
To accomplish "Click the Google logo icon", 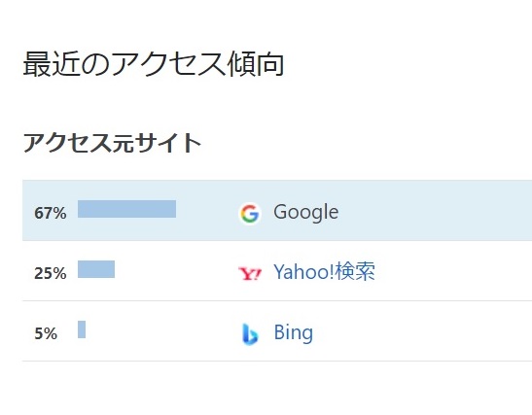I will [x=250, y=213].
